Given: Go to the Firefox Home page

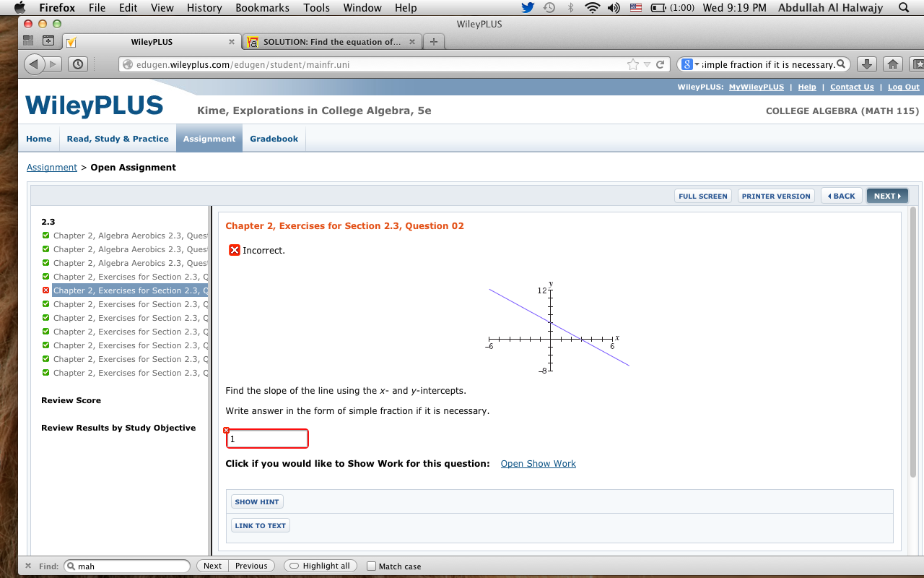Looking at the screenshot, I should point(893,64).
